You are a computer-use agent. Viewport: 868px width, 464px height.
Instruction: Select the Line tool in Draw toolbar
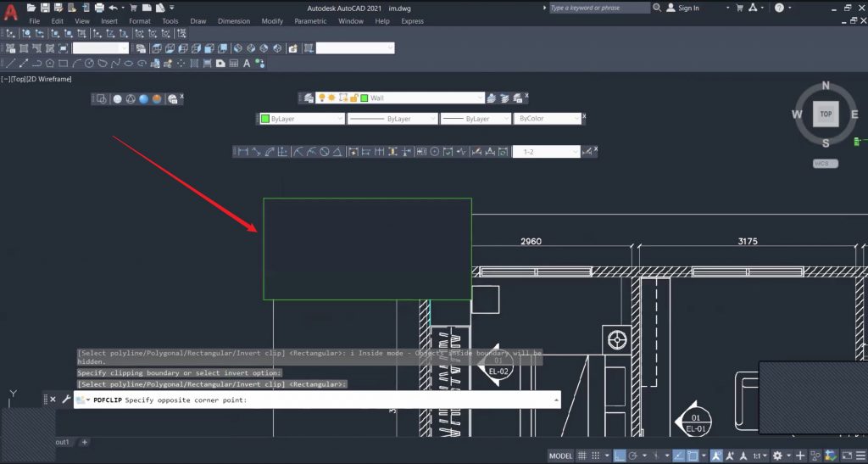click(x=10, y=63)
